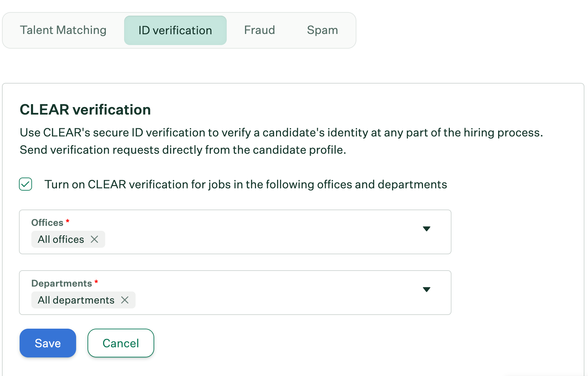Remove the 'All offices' tag with X

coord(94,239)
